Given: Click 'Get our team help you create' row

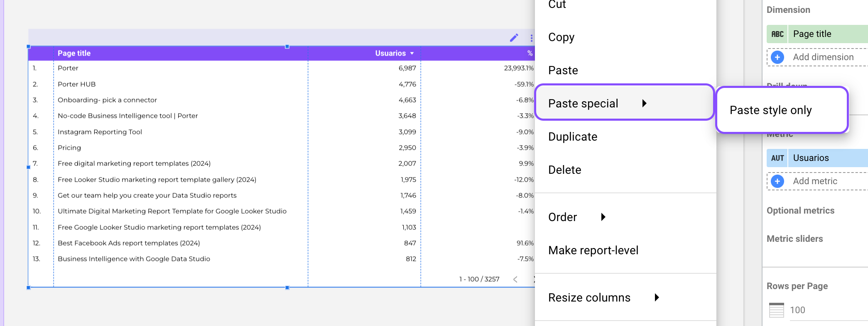Looking at the screenshot, I should click(x=281, y=195).
